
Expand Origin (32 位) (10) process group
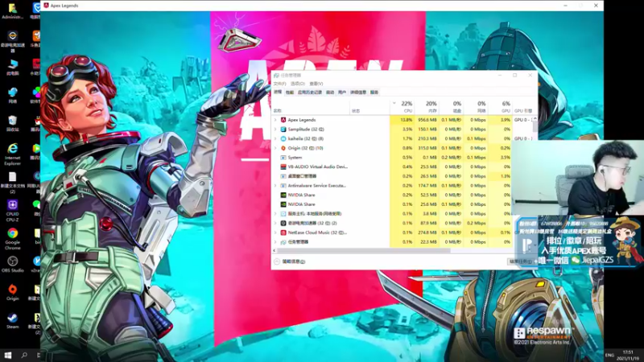coord(275,148)
